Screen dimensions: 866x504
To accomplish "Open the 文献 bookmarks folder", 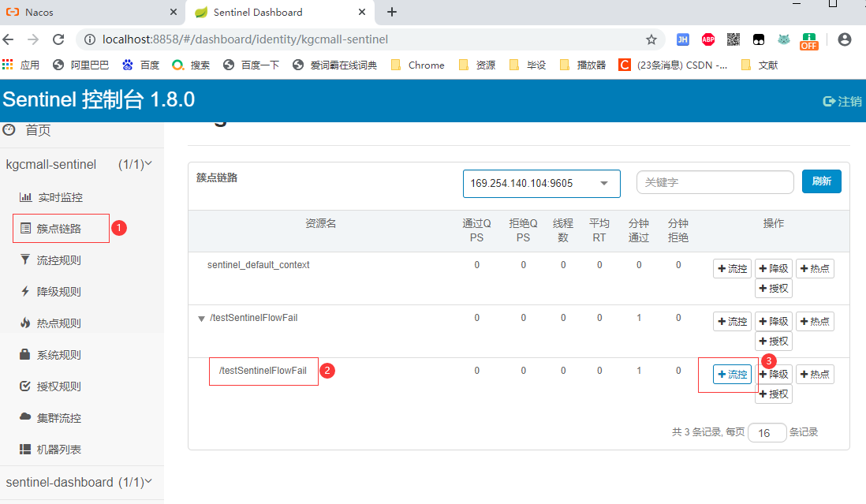I will (x=760, y=65).
